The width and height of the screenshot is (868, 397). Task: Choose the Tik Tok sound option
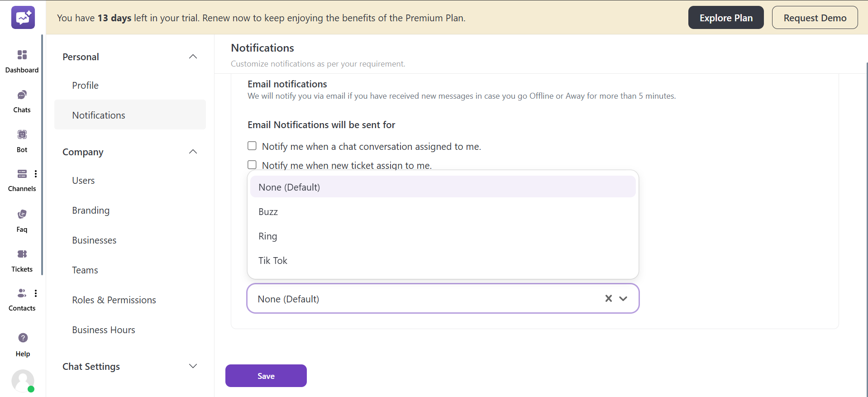pyautogui.click(x=272, y=261)
